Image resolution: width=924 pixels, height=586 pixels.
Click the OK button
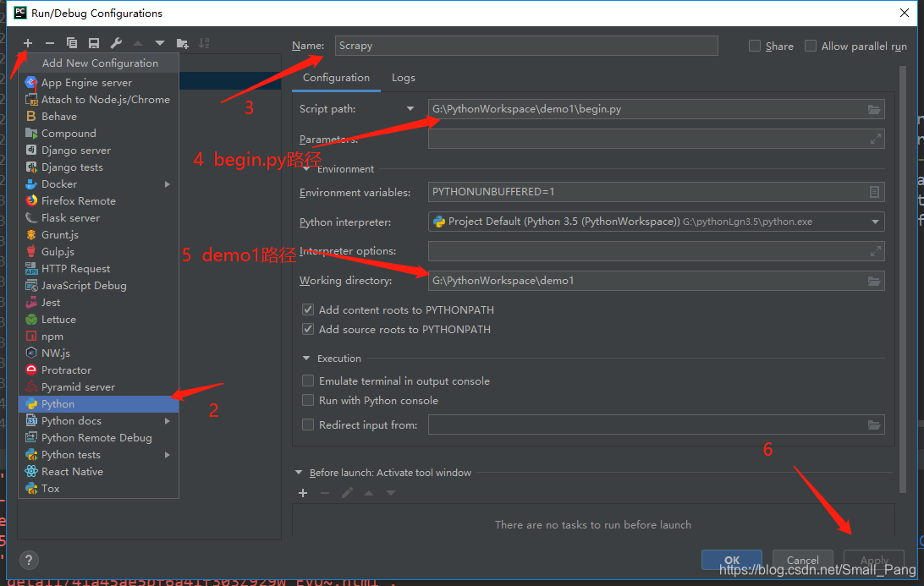point(731,560)
